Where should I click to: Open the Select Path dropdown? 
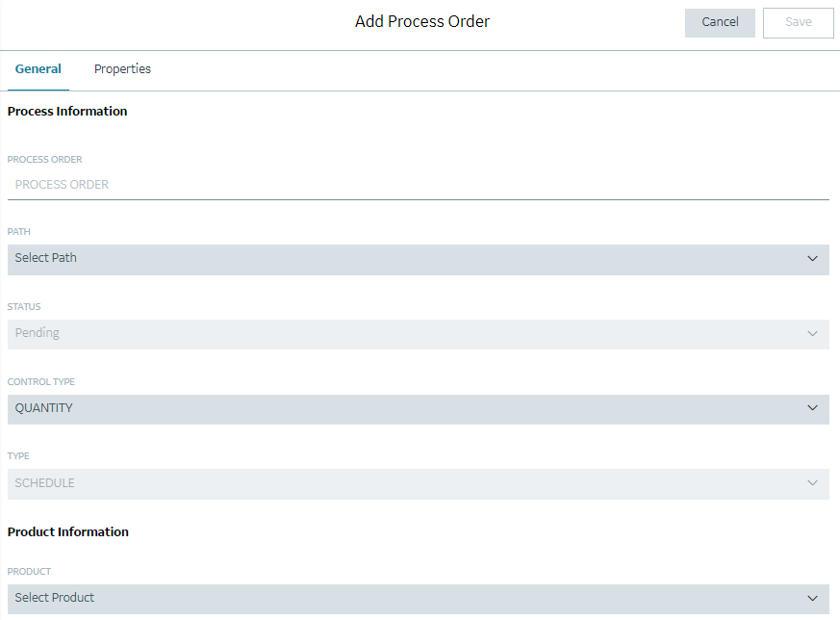coord(418,260)
